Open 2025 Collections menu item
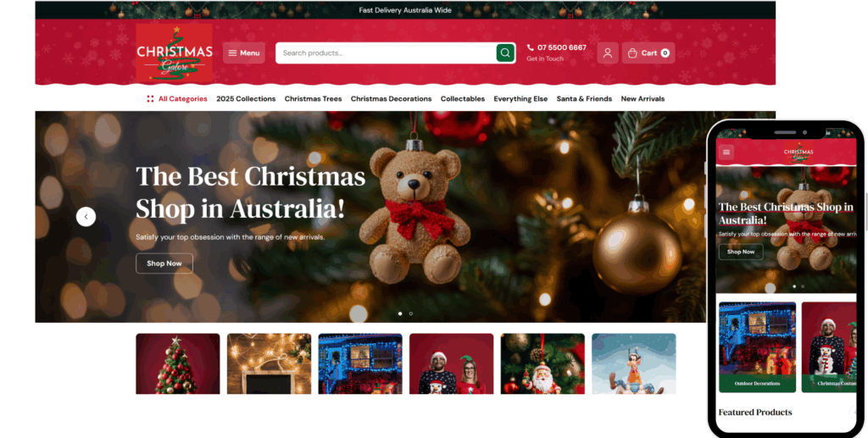The width and height of the screenshot is (868, 438). click(246, 99)
